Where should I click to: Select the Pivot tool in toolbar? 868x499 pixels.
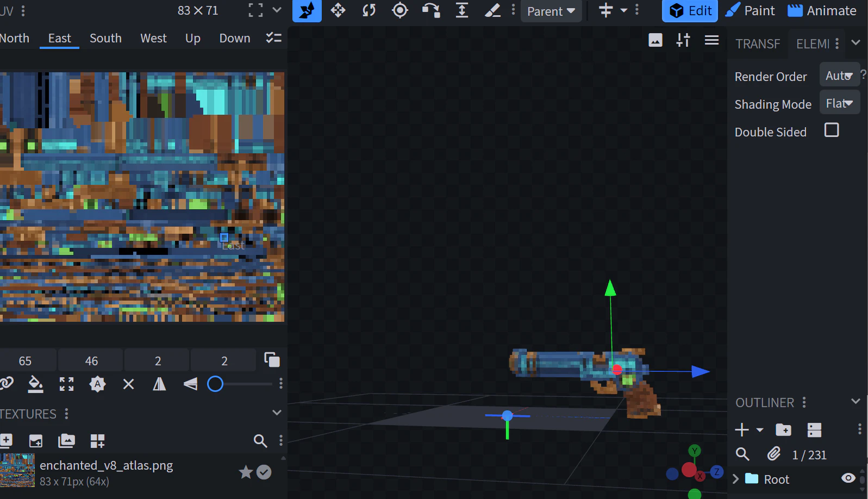[x=400, y=10]
